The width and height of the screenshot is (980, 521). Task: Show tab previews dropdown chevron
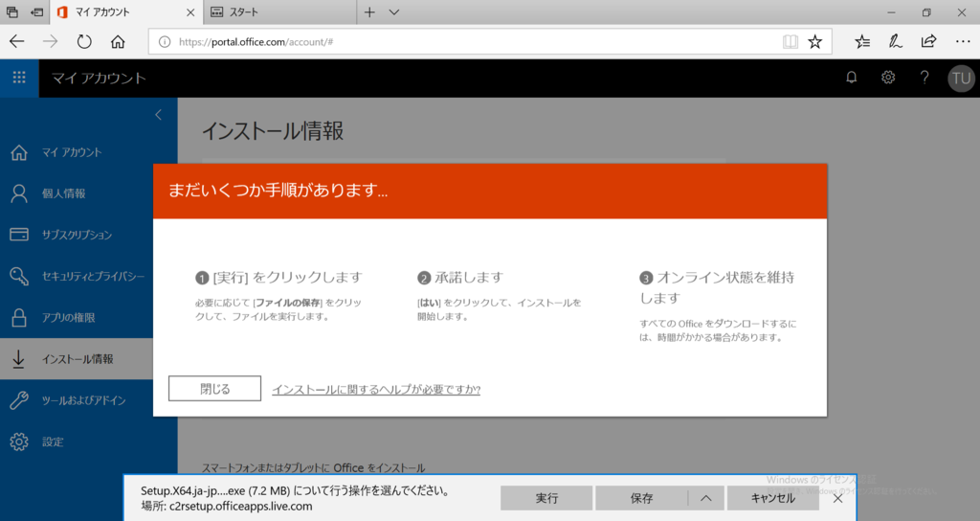(x=393, y=11)
